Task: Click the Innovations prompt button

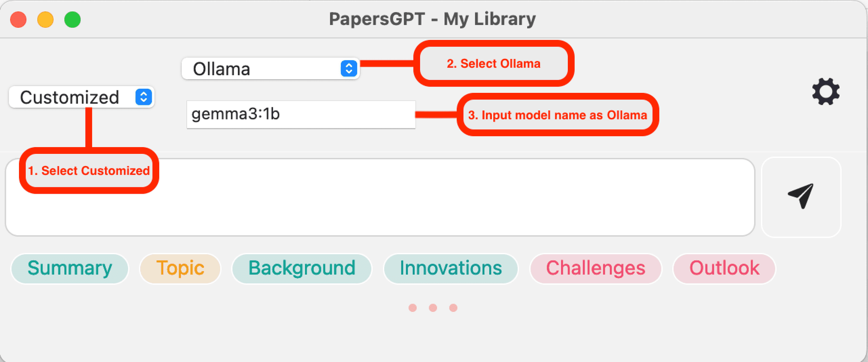Action: point(450,268)
